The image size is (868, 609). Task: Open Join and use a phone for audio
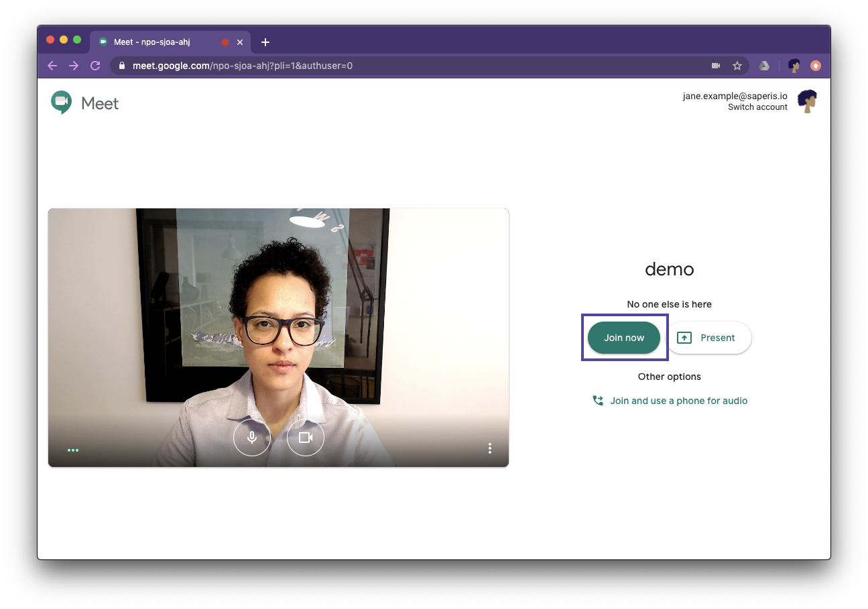click(x=679, y=400)
